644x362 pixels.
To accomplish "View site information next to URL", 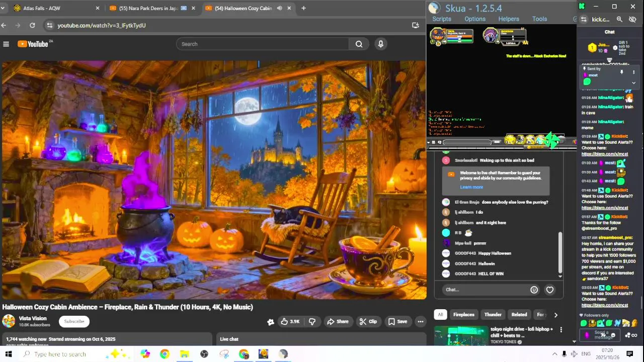I will 49,25.
